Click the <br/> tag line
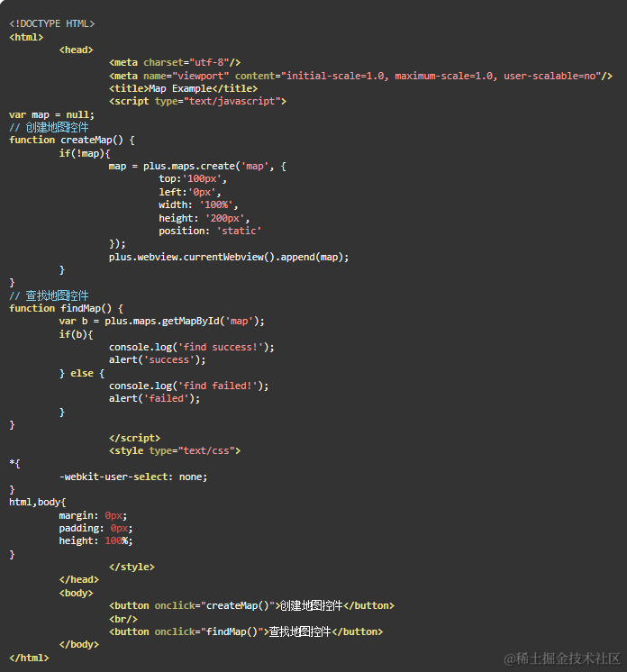Viewport: 627px width, 672px height. 123,619
